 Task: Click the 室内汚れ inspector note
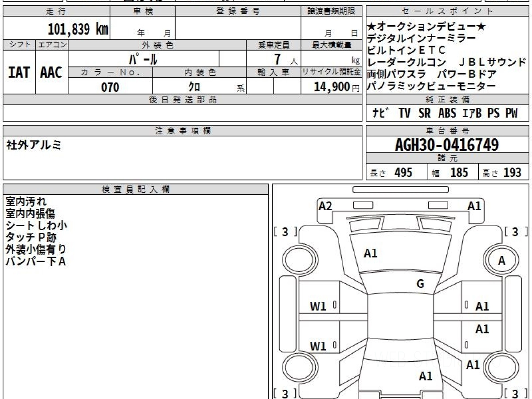coord(26,202)
